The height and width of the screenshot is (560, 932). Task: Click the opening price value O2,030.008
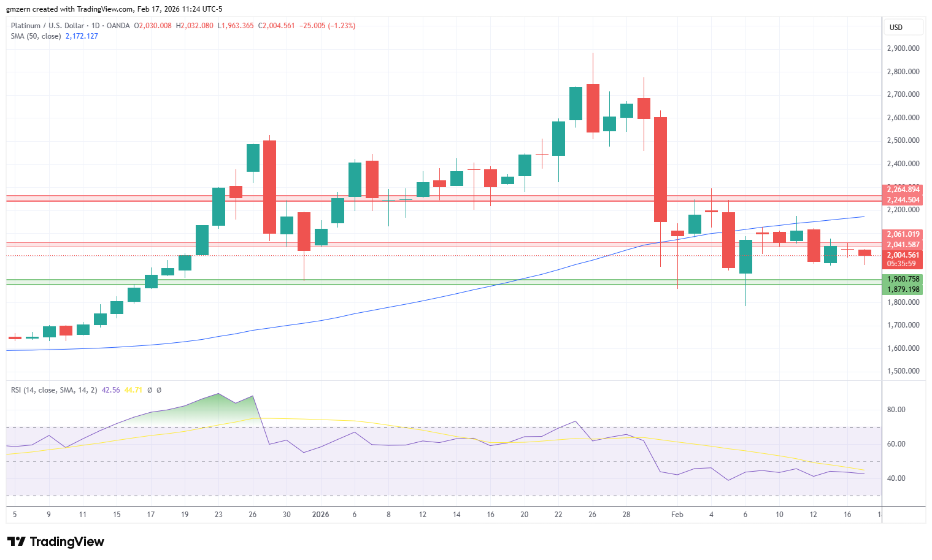[153, 26]
